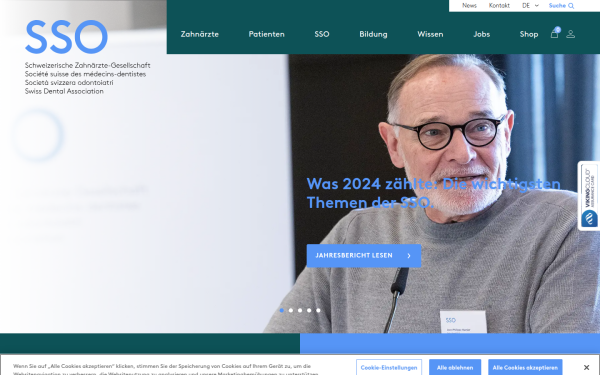This screenshot has width=600, height=375.
Task: Select the second carousel slide dot
Action: [291, 310]
